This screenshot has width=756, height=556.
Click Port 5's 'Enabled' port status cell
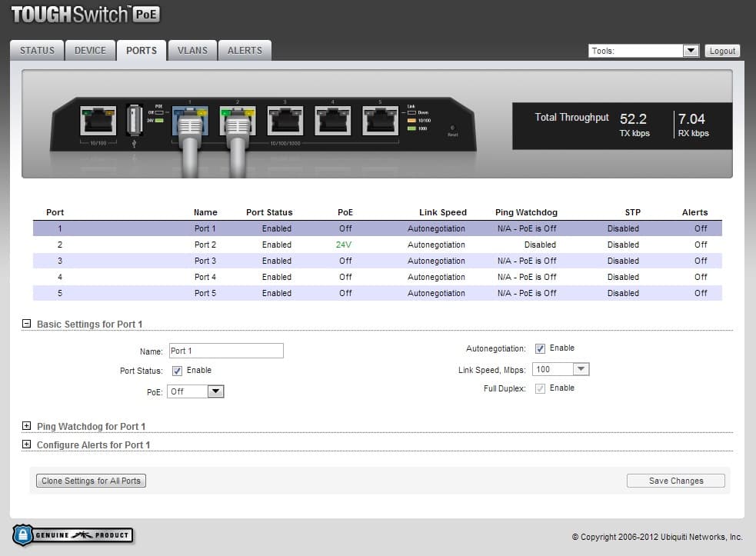coord(277,293)
